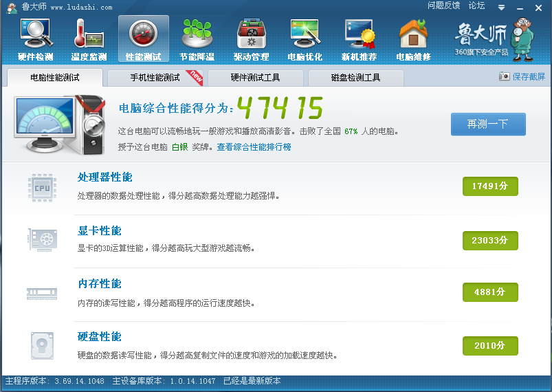The height and width of the screenshot is (392, 552).
Task: Click the overall score 47415
Action: pos(280,108)
